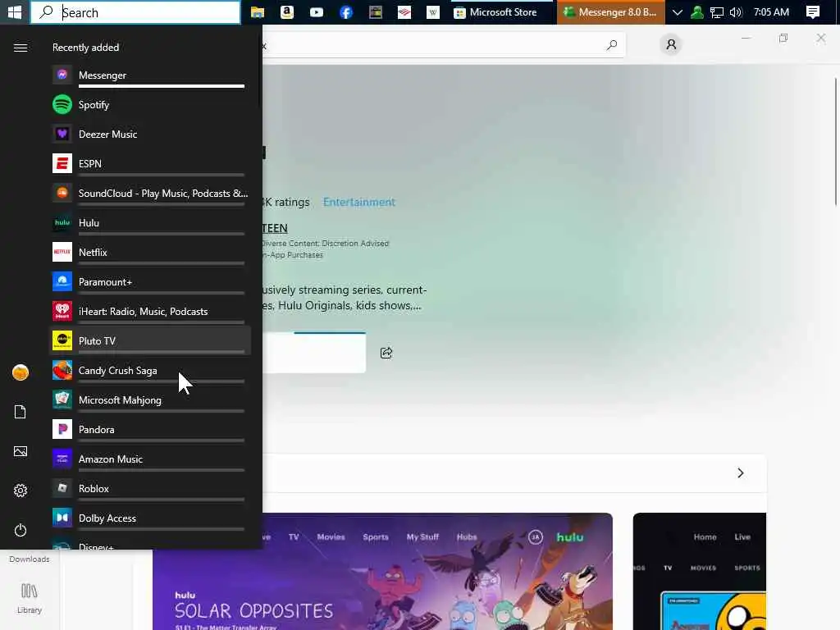Viewport: 840px width, 630px height.
Task: Select the Recently added heading
Action: point(85,47)
